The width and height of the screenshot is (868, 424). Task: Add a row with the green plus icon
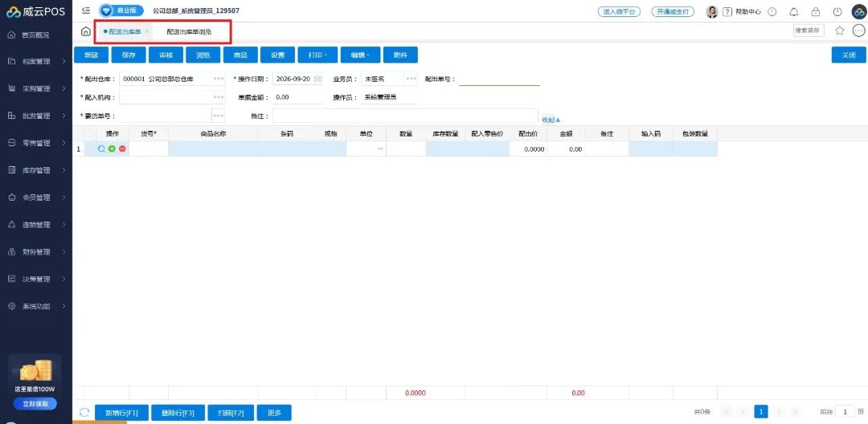click(x=111, y=149)
